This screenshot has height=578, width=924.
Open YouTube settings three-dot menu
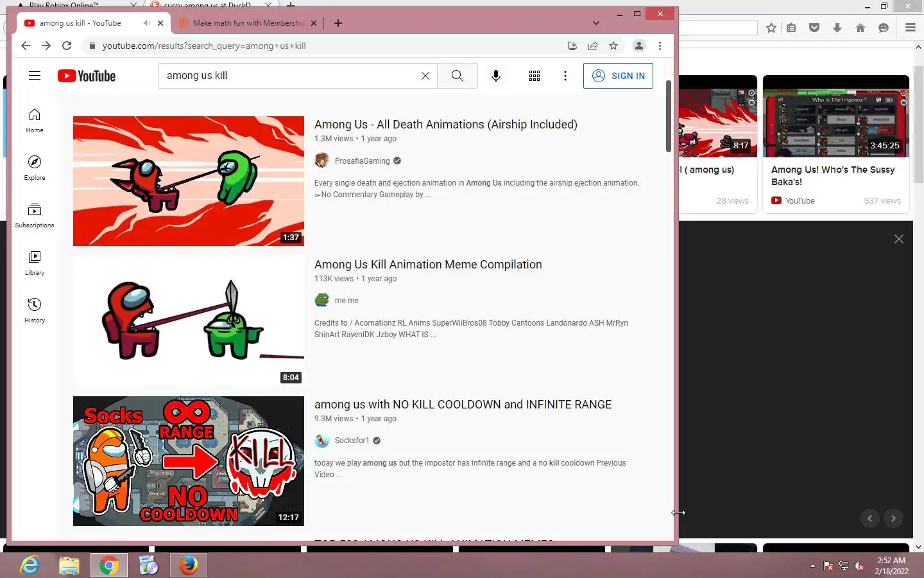pyautogui.click(x=565, y=76)
